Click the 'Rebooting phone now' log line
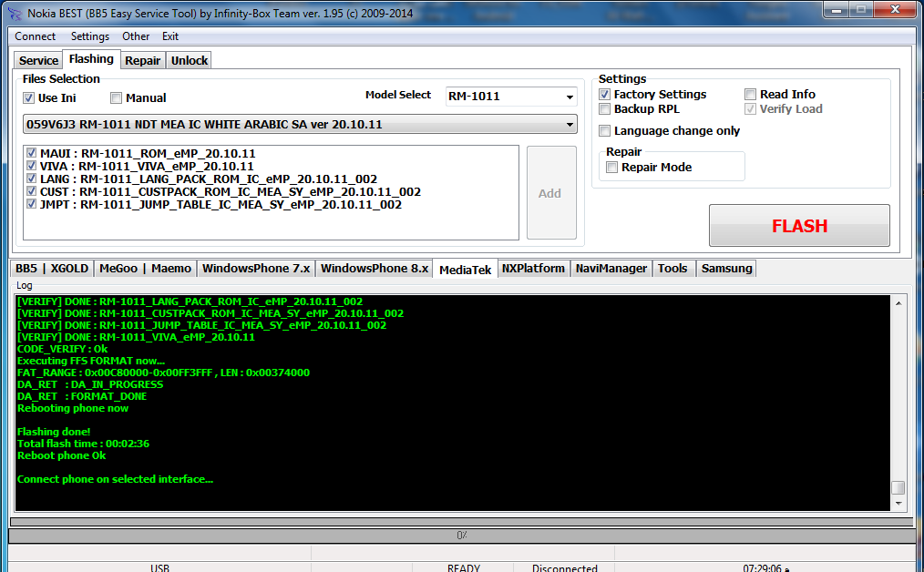This screenshot has width=924, height=572. point(73,408)
